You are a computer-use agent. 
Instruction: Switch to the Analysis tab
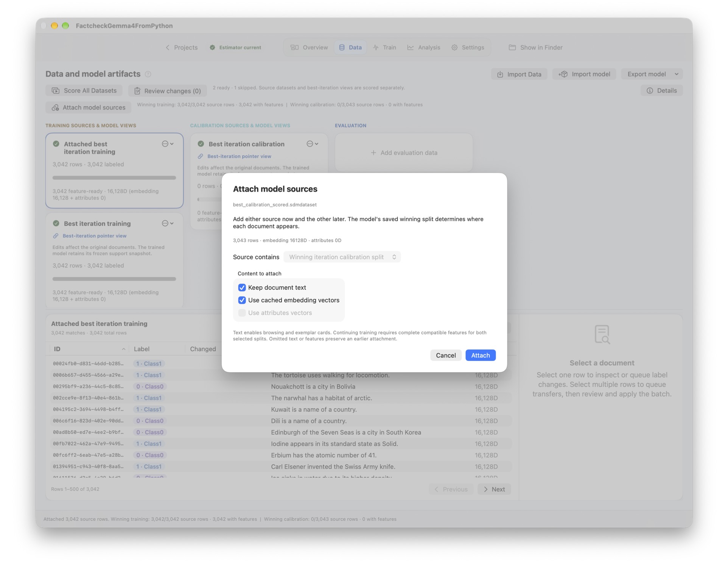[424, 47]
